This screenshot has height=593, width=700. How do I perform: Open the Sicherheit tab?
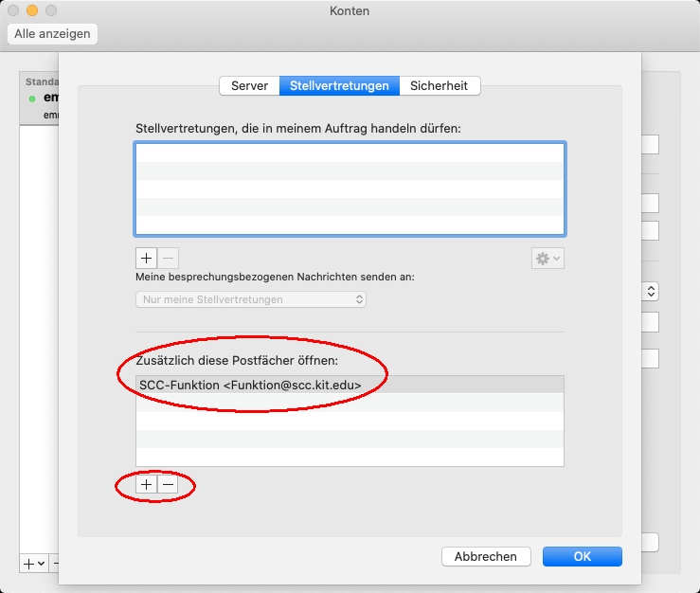point(440,86)
